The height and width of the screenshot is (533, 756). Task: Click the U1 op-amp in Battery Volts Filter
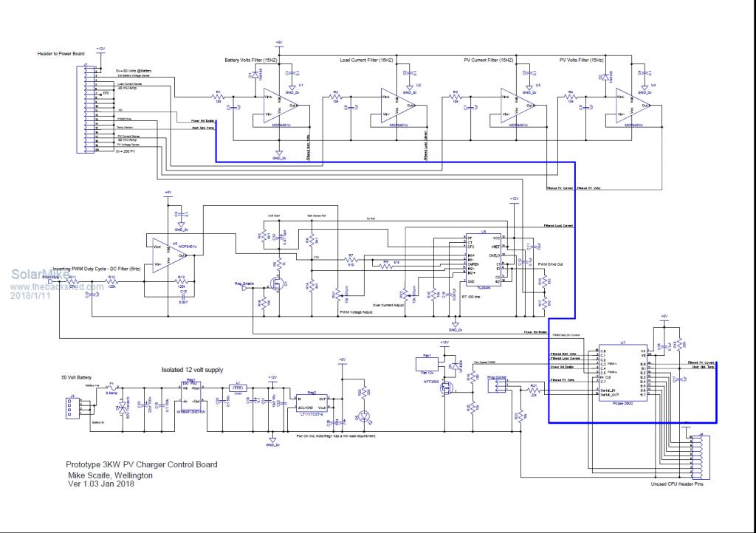tap(269, 106)
